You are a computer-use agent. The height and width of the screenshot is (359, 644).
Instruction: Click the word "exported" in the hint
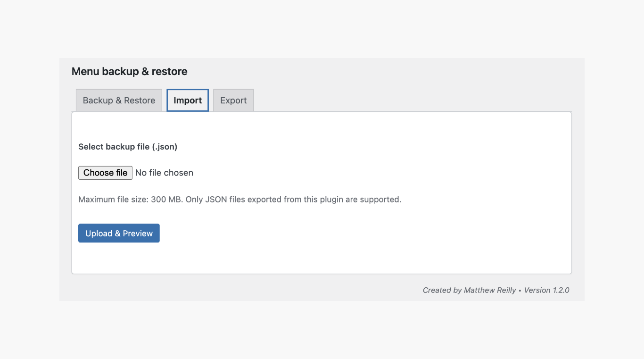click(264, 200)
